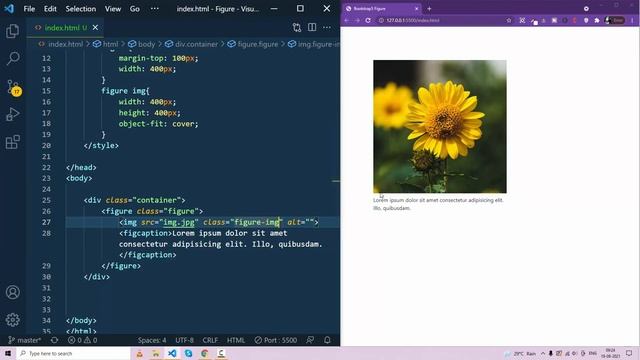Click the Synchronize Changes icon in status bar

[x=54, y=340]
